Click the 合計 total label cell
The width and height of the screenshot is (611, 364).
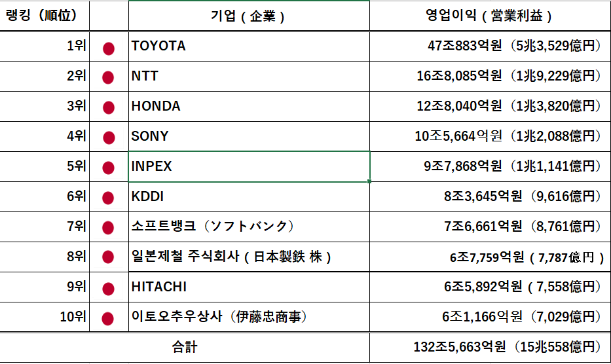point(185,347)
